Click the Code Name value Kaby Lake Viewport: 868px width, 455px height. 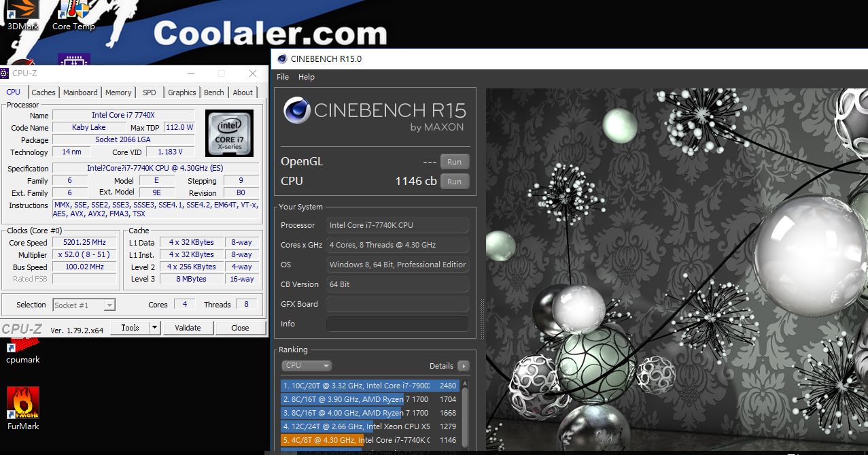pos(89,128)
